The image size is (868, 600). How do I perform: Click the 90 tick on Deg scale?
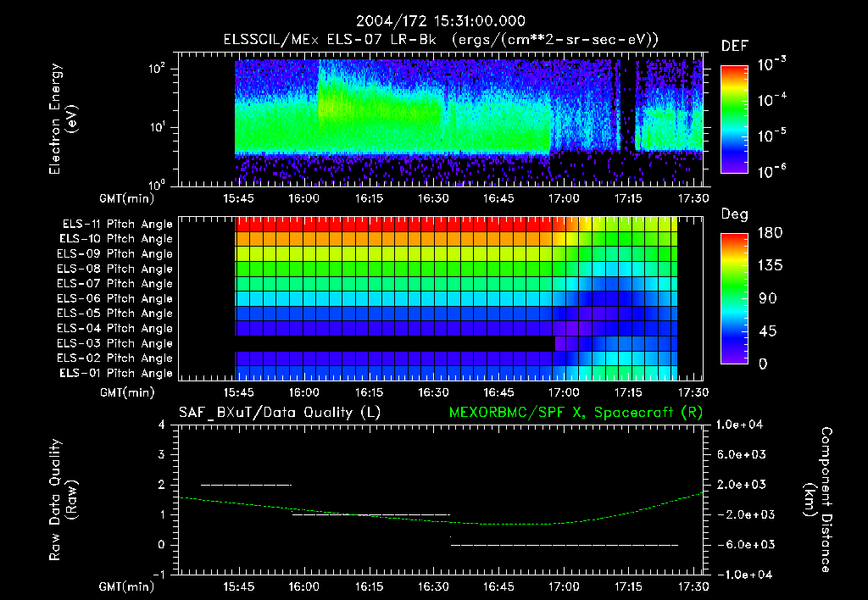tap(768, 299)
